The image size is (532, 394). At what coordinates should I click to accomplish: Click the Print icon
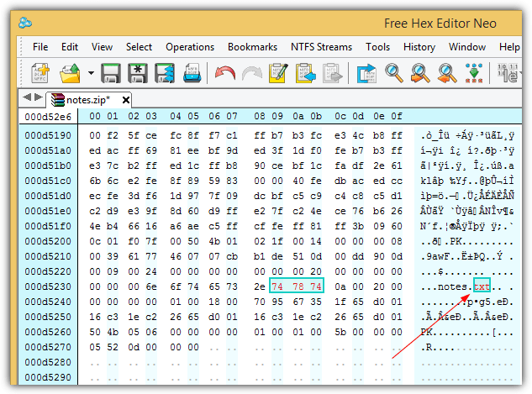[x=192, y=73]
